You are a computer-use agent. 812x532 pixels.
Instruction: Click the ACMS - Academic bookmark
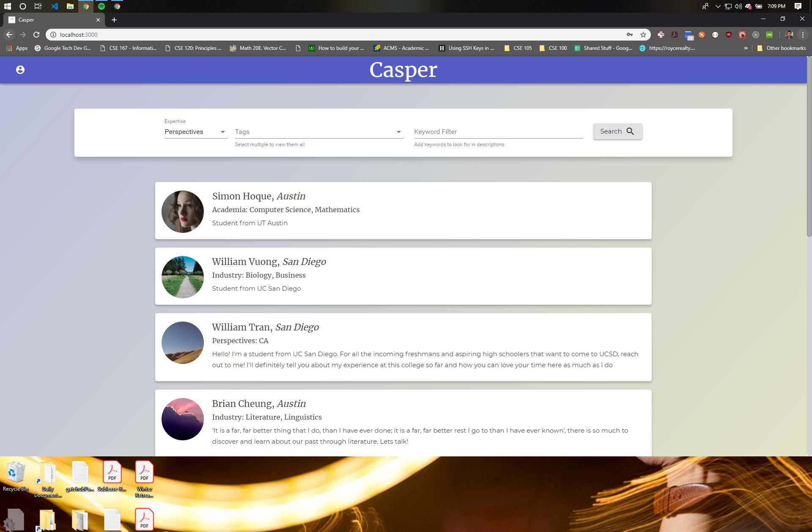coord(401,48)
